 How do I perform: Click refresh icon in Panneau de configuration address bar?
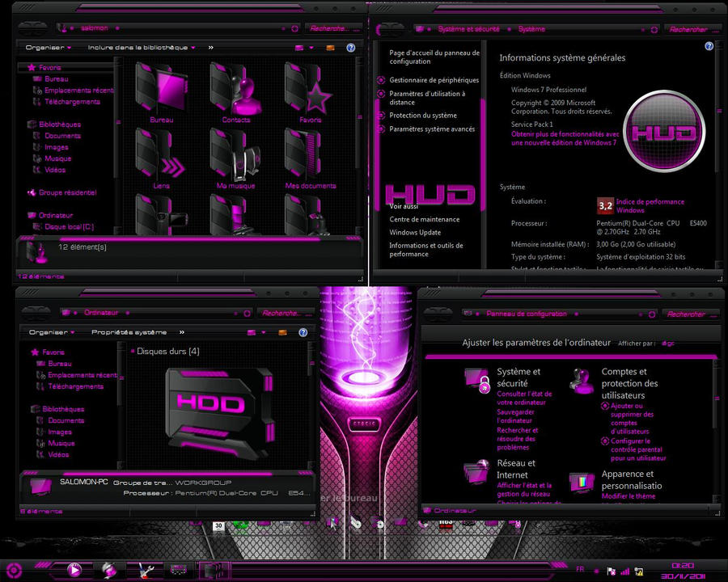[x=651, y=314]
